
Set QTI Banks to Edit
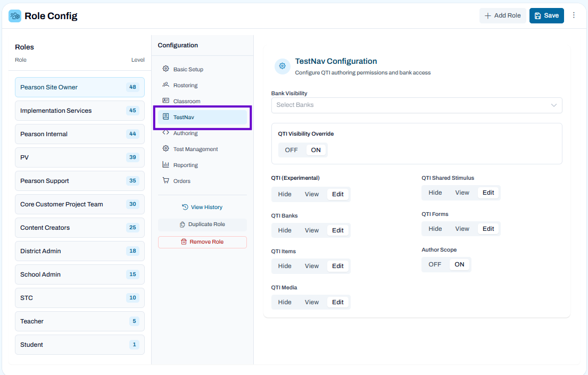click(337, 230)
